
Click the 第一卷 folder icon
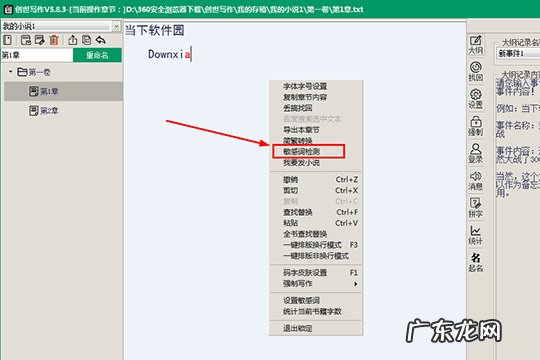22,72
